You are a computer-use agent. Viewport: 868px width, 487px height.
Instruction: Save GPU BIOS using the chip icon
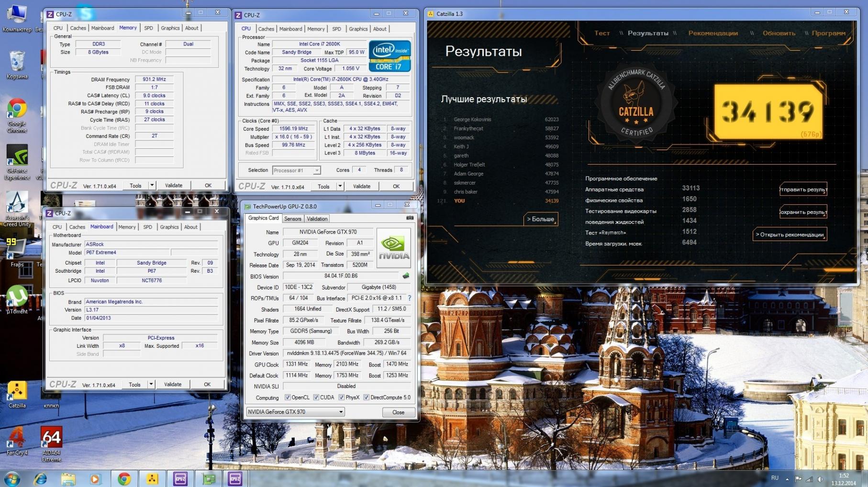(406, 276)
